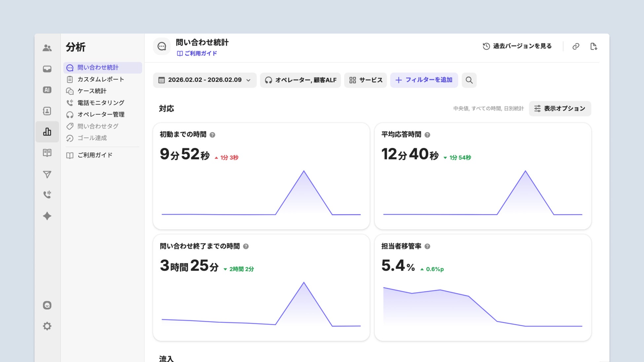
Task: Click the AI icon in left rail
Action: (47, 90)
